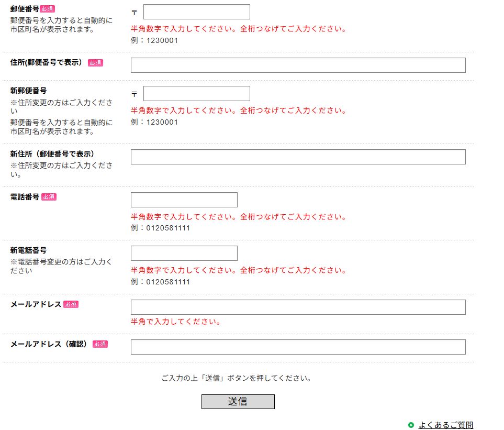Click into the 新電話番号 input field
Image resolution: width=504 pixels, height=430 pixels.
pyautogui.click(x=184, y=253)
